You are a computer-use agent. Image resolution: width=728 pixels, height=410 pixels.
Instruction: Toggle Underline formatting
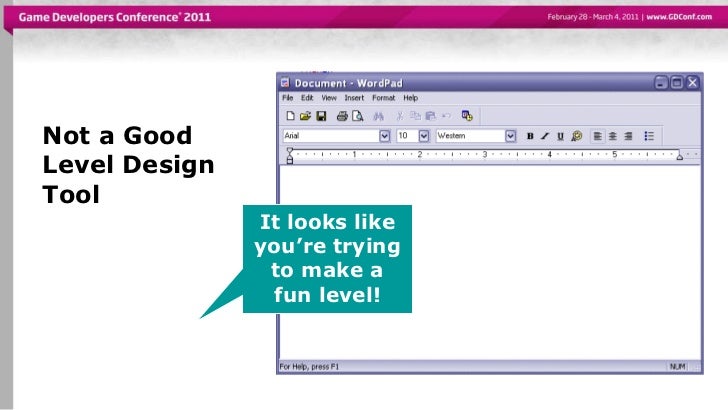pos(560,136)
